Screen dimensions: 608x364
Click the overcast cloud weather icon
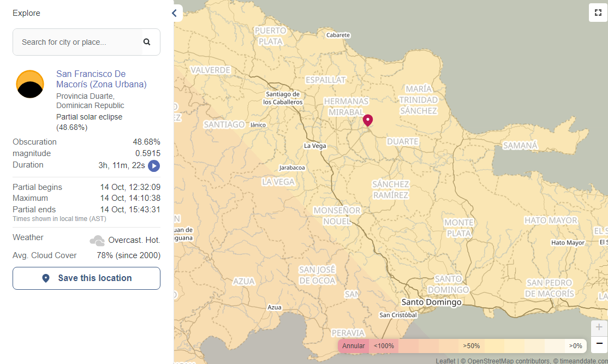point(97,240)
